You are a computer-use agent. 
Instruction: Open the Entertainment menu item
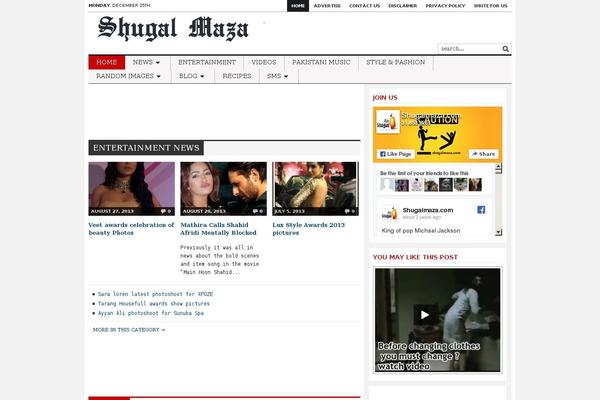[x=207, y=62]
